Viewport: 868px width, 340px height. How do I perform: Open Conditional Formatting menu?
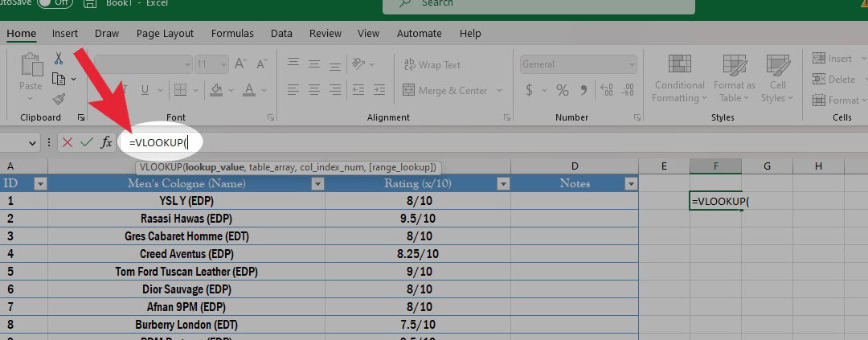(679, 78)
